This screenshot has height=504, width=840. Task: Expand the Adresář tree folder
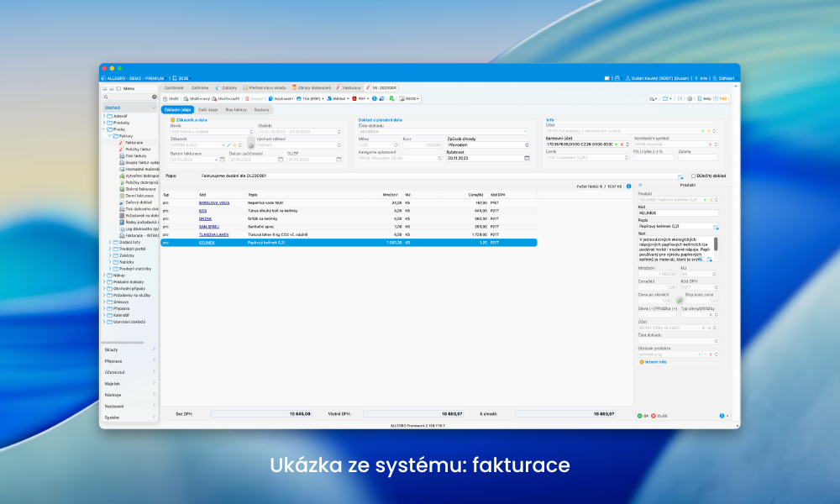[104, 116]
